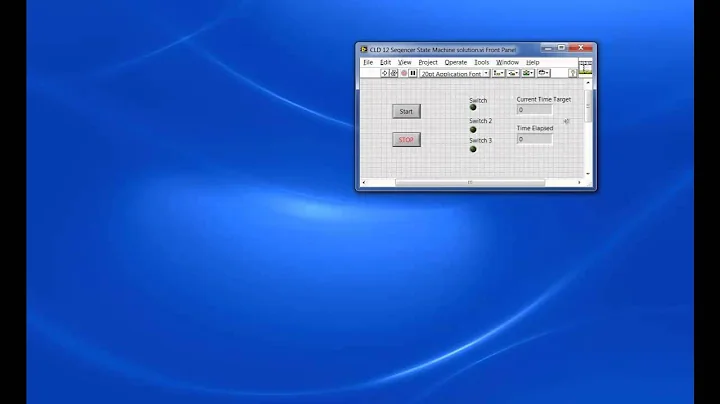Open the Window menu

[x=507, y=62]
